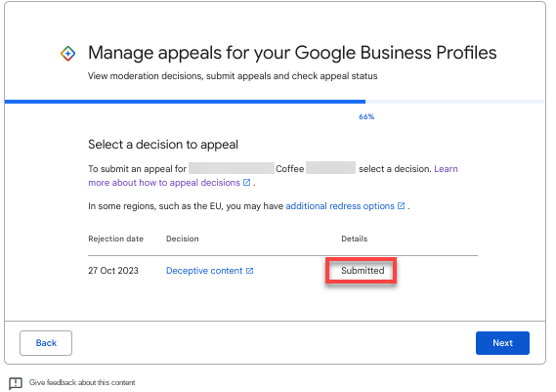Open additional redress options link
The image size is (556, 392).
[340, 206]
